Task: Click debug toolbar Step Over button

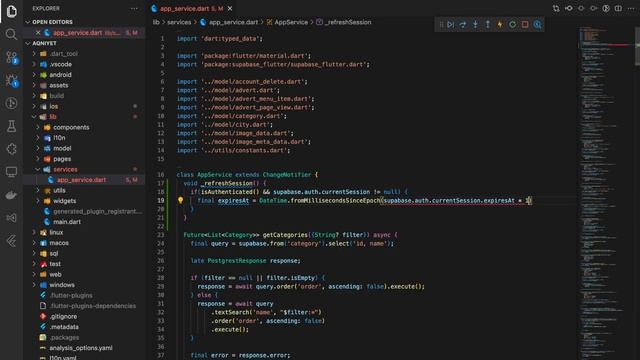Action: coord(463,24)
